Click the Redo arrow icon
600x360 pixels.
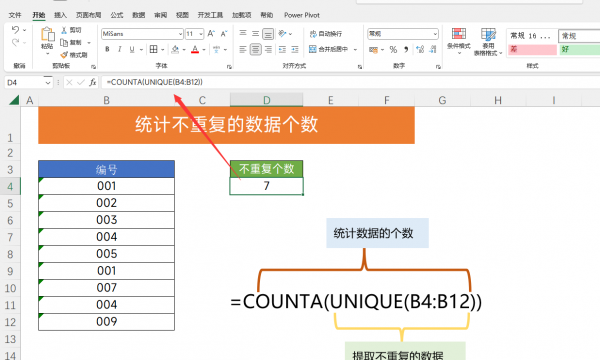click(15, 42)
